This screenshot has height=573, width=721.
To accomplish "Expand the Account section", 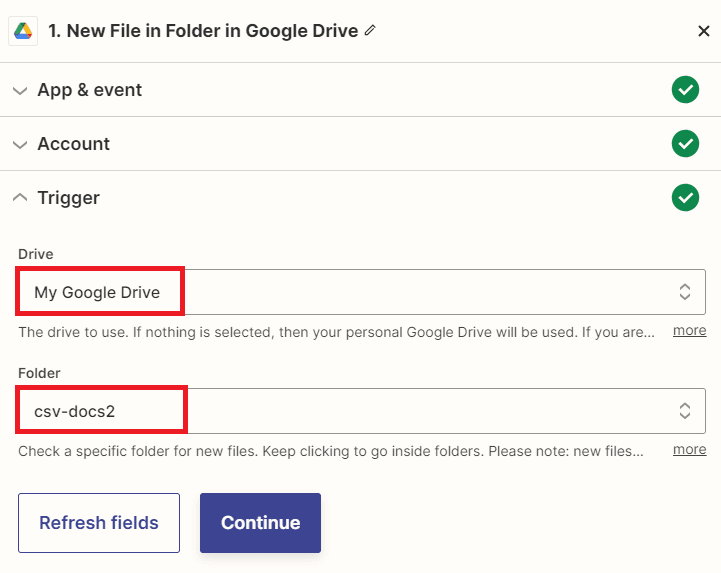I will coord(20,144).
